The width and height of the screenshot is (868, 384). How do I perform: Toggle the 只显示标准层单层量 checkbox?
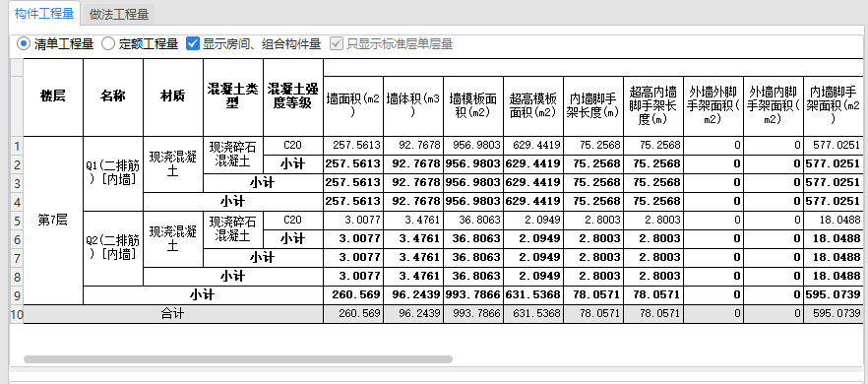pos(337,43)
